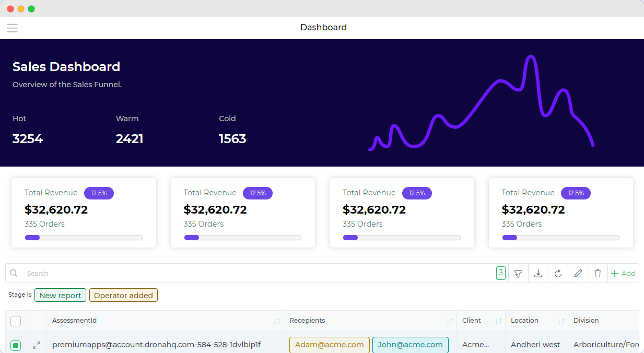Click the Dashboard title bar
Image resolution: width=644 pixels, height=353 pixels.
[323, 27]
